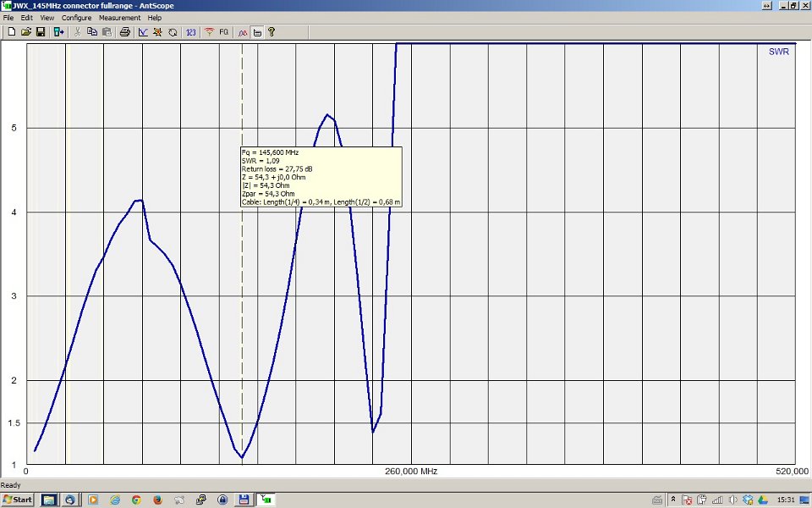Open a file using the folder icon
Viewport: 812px width, 508px height.
[25, 32]
